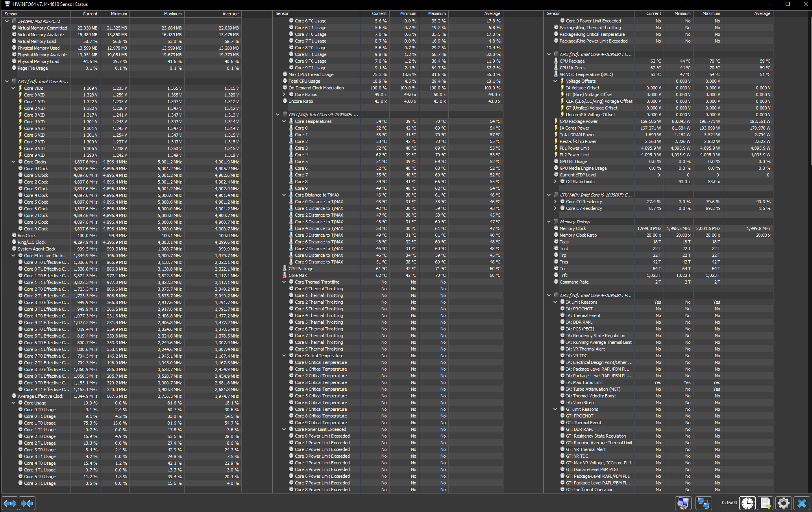Click the expand columns arrows button

pos(10,503)
